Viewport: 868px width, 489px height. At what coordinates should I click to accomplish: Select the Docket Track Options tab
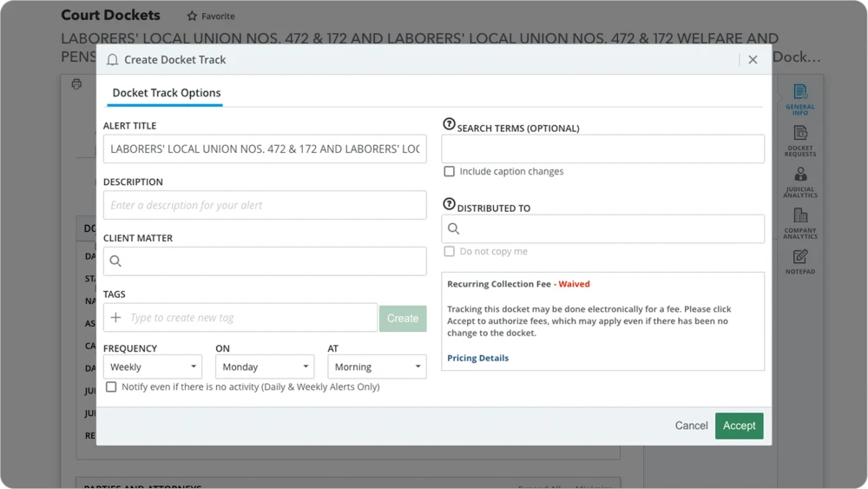166,93
